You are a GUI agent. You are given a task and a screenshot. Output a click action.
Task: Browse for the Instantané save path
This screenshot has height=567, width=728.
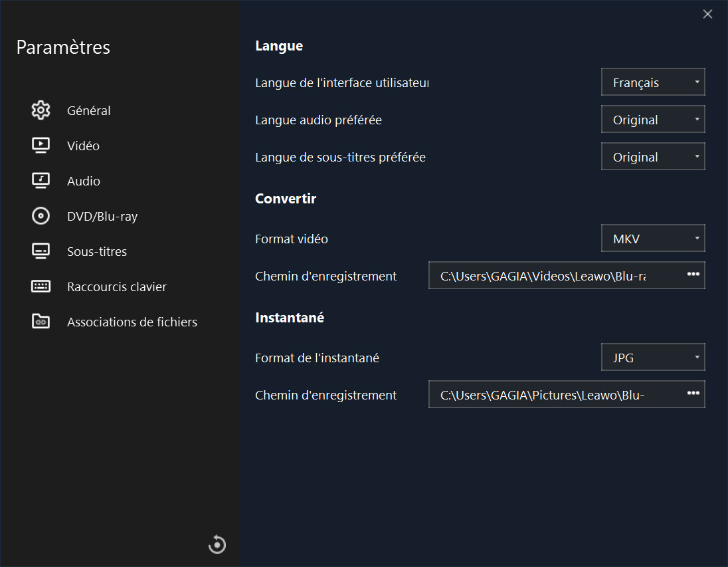pos(693,394)
